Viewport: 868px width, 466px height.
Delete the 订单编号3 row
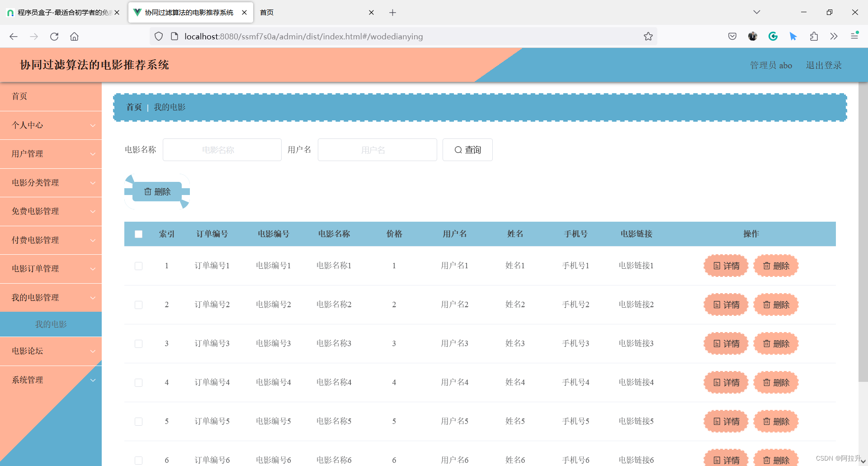point(776,344)
